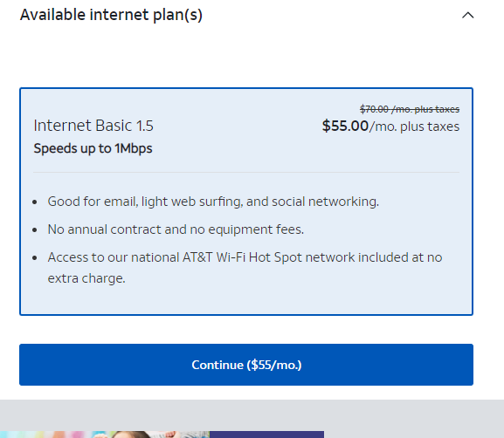Click the $55.00/mo. plus taxes price
This screenshot has width=504, height=438.
[390, 126]
